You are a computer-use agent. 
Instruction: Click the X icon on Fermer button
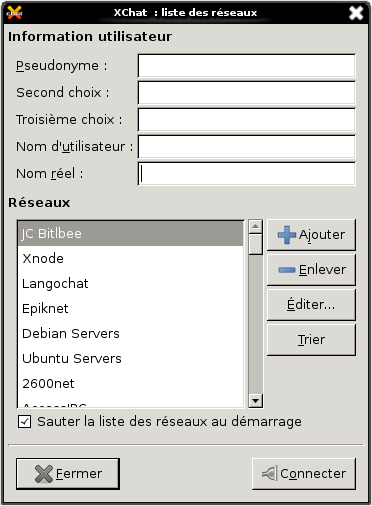click(x=44, y=474)
